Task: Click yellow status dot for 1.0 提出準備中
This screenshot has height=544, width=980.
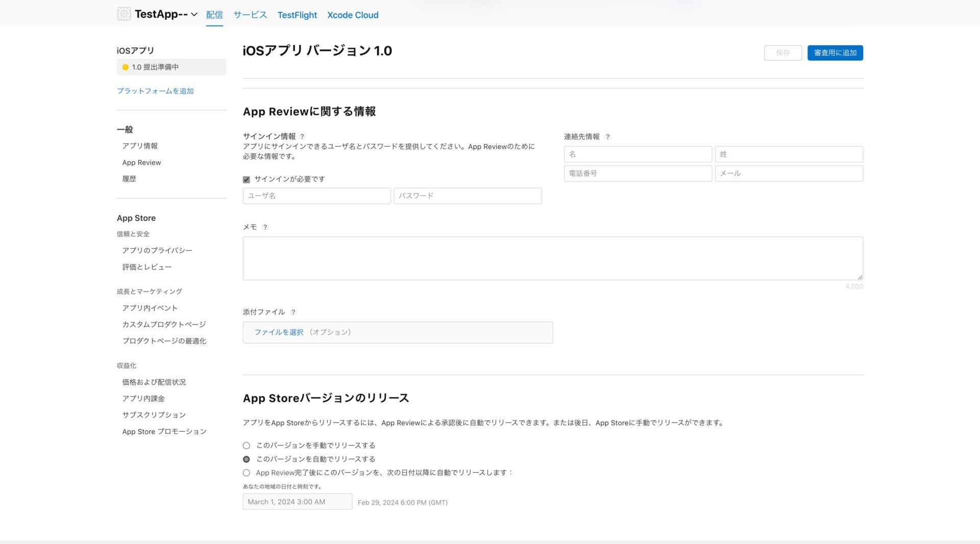Action: 125,67
